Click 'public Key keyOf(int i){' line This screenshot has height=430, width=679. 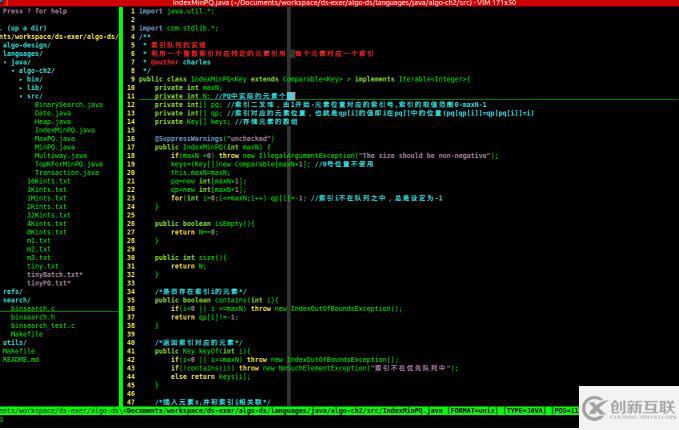[x=202, y=351]
